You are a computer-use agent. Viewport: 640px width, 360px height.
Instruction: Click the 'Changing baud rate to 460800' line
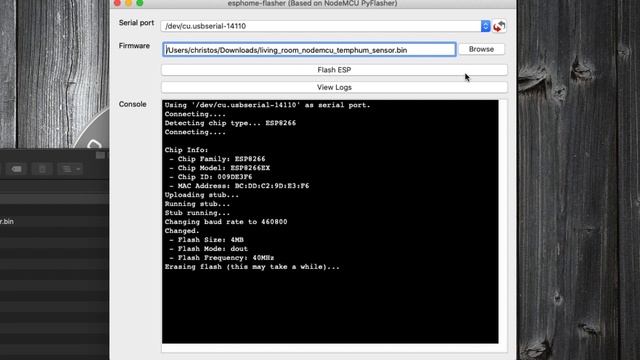click(226, 222)
